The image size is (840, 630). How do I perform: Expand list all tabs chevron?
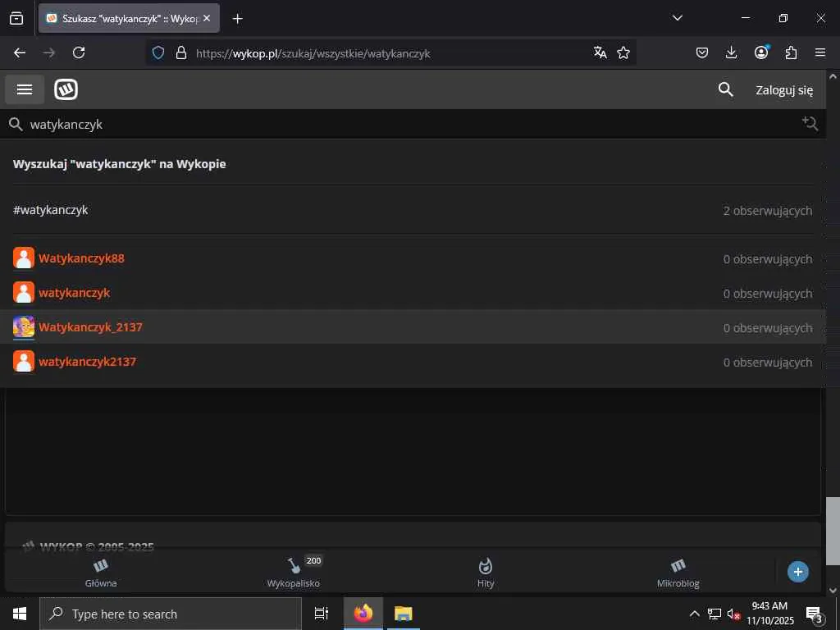coord(677,18)
